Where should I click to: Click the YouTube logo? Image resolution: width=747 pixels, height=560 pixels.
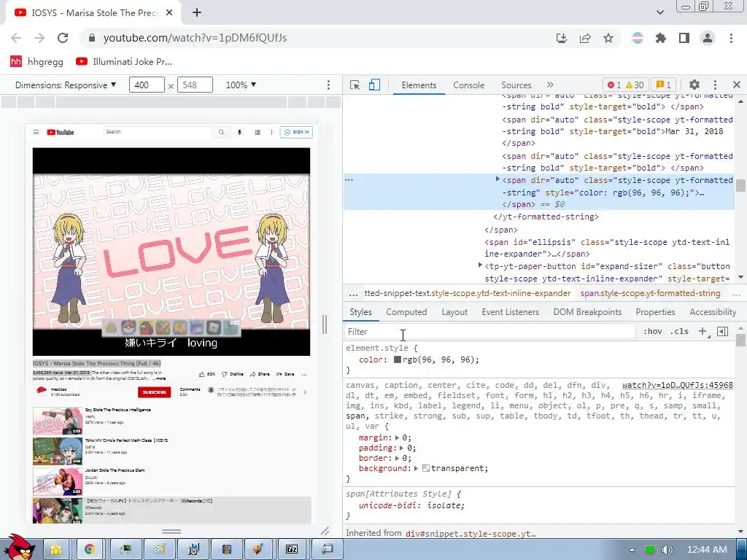click(61, 132)
